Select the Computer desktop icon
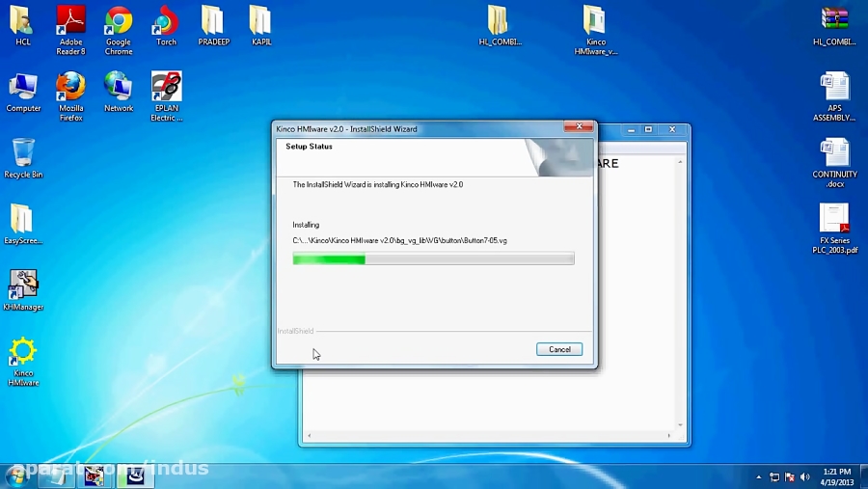This screenshot has width=868, height=489. coord(23,92)
